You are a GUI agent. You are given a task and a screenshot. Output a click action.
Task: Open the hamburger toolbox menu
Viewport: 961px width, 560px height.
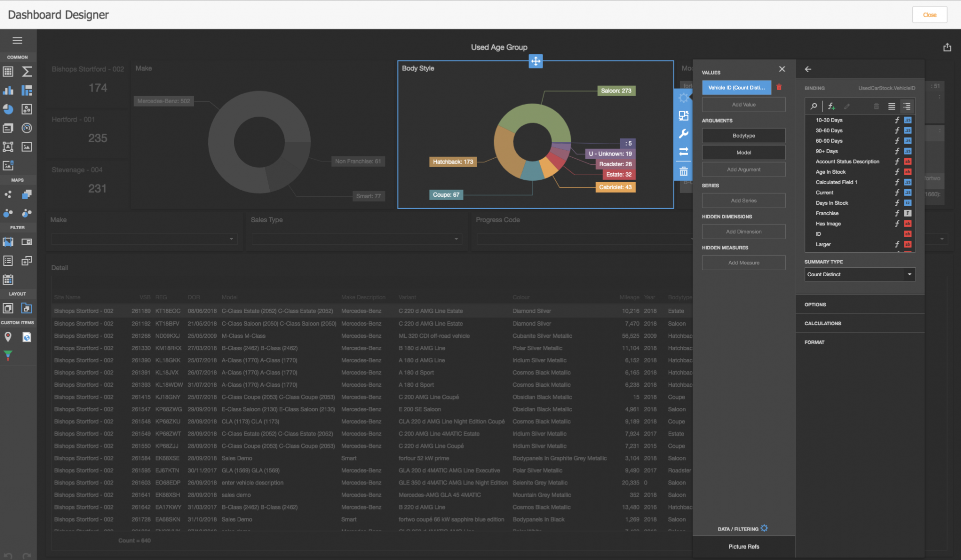tap(18, 41)
